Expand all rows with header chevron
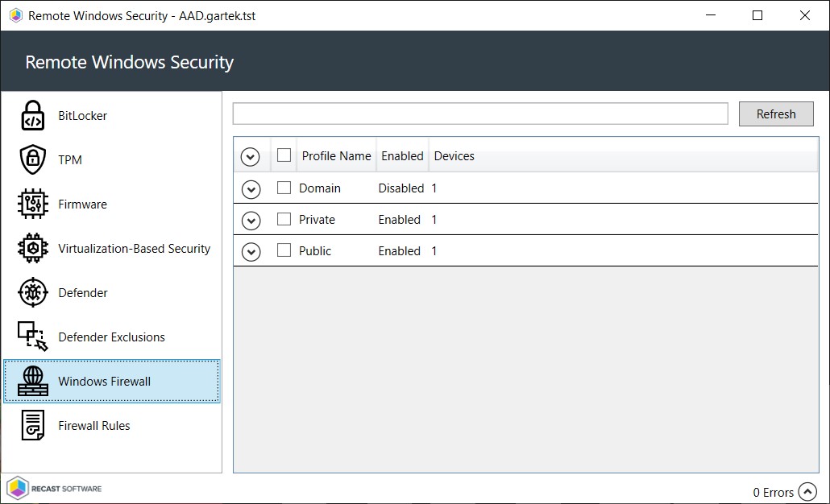 pos(250,156)
